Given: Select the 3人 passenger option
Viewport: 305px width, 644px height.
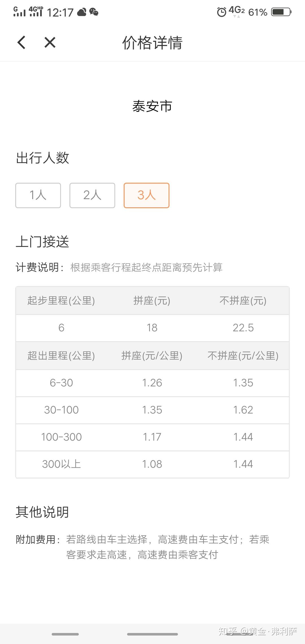Looking at the screenshot, I should coord(147,195).
